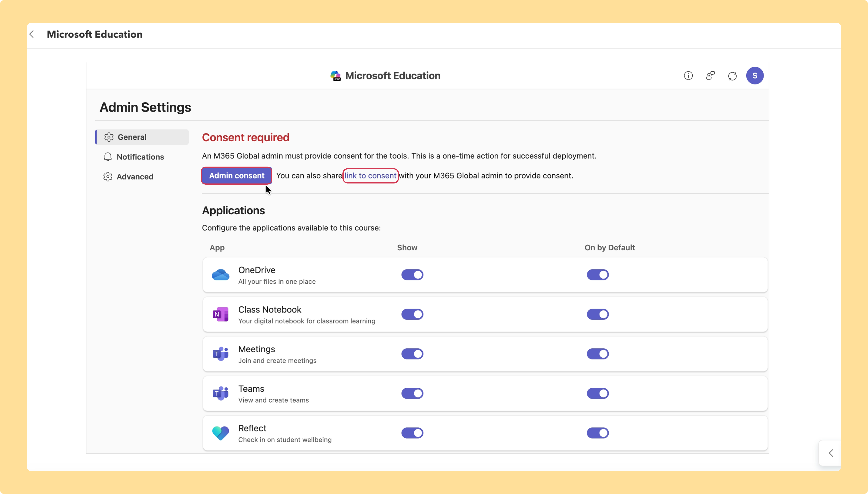Go back using the top-left arrow

pos(32,34)
